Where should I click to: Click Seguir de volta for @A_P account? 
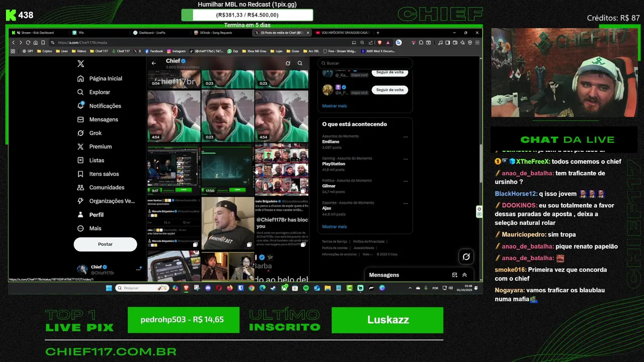pos(390,90)
